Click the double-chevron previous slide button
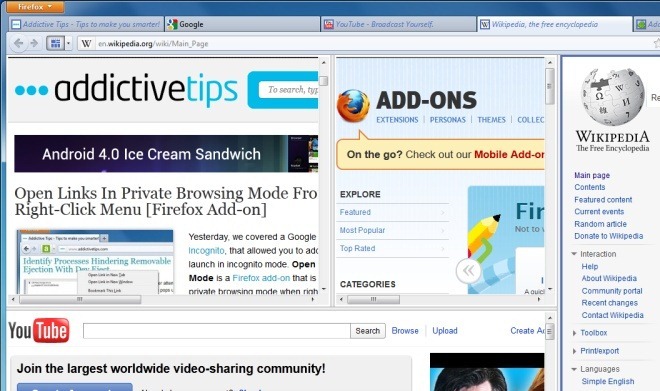Image resolution: width=660 pixels, height=391 pixels. point(468,271)
